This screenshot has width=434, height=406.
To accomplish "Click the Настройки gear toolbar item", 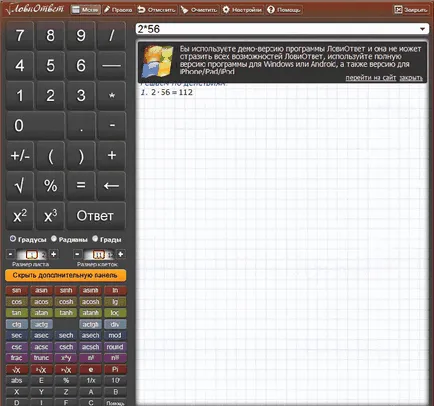I will 242,10.
